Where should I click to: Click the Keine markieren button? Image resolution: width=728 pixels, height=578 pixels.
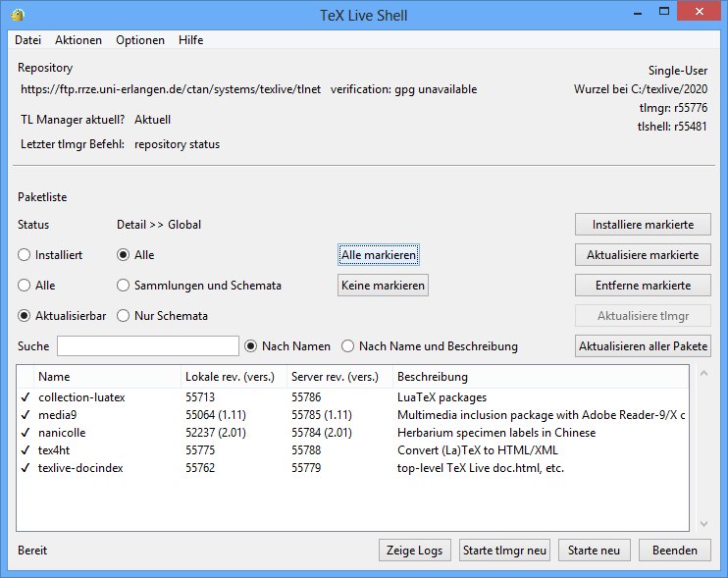(x=383, y=285)
